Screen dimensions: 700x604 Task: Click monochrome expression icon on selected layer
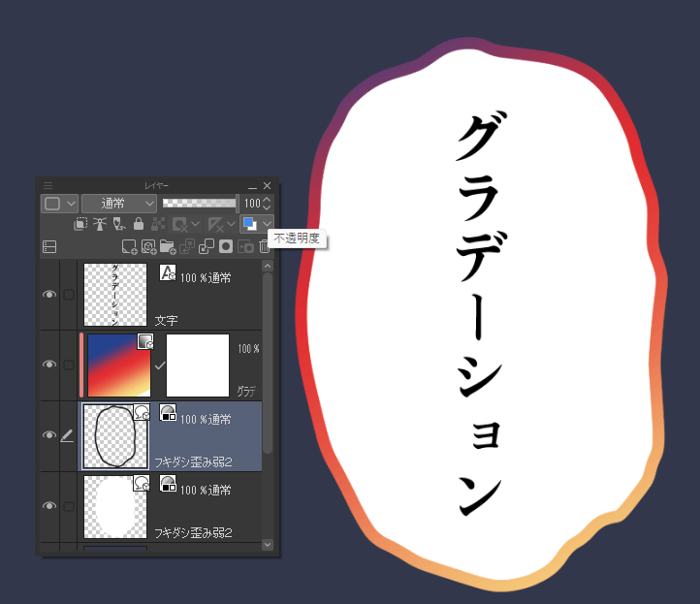click(168, 412)
